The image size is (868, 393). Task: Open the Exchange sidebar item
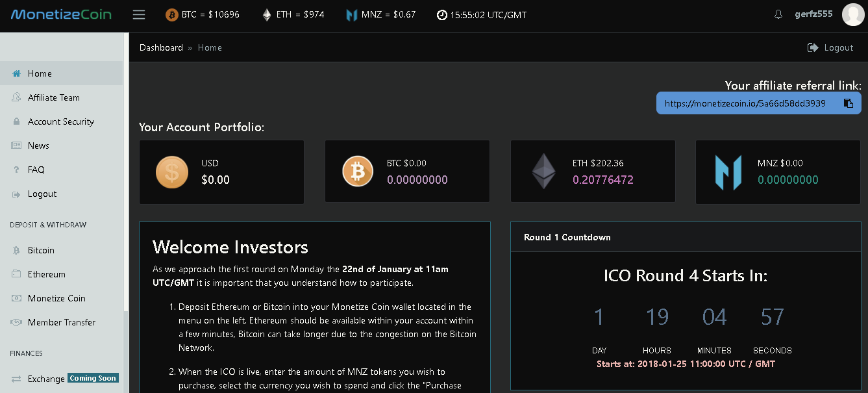tap(61, 379)
